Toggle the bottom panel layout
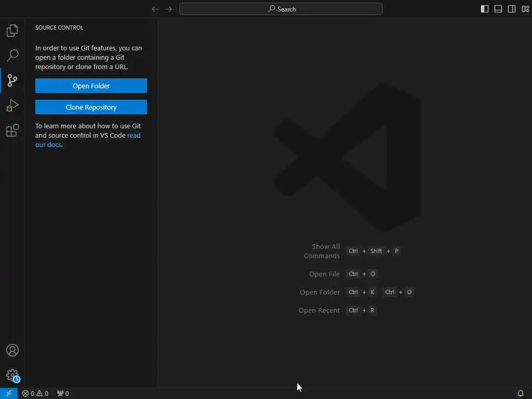 498,9
